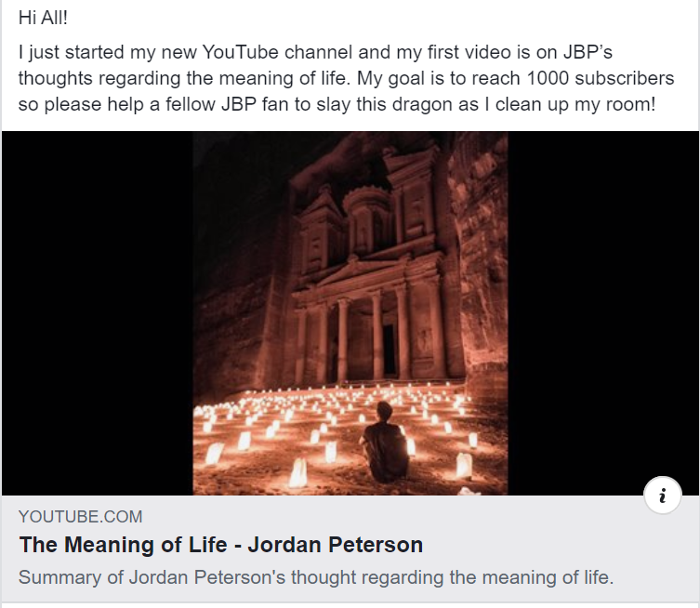Click the seated person silhouette in the thumbnail
Image resolution: width=700 pixels, height=608 pixels.
tap(385, 442)
